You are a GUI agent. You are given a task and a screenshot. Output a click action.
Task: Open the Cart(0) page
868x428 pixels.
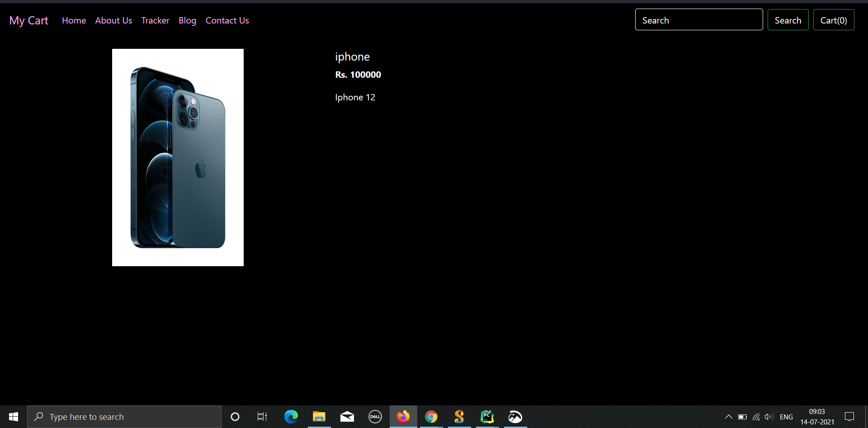coord(833,20)
